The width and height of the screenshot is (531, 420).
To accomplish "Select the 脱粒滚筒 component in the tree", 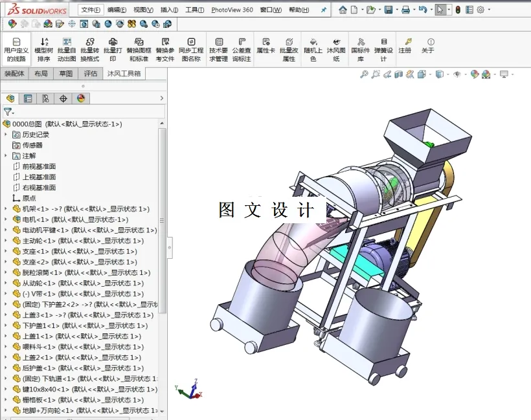I will pyautogui.click(x=39, y=272).
